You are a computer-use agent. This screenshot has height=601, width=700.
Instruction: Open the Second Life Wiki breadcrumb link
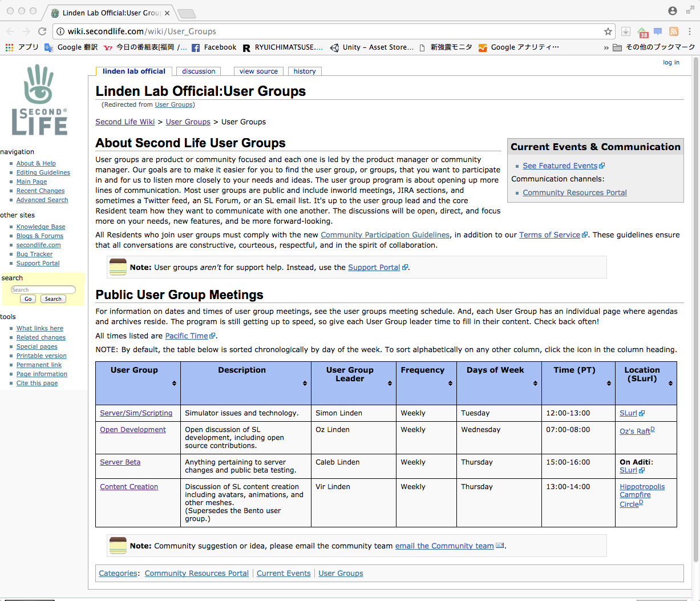click(125, 122)
